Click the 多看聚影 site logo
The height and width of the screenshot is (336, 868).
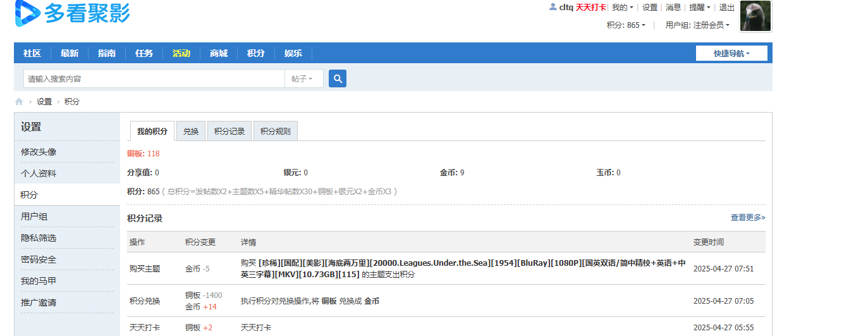point(72,13)
